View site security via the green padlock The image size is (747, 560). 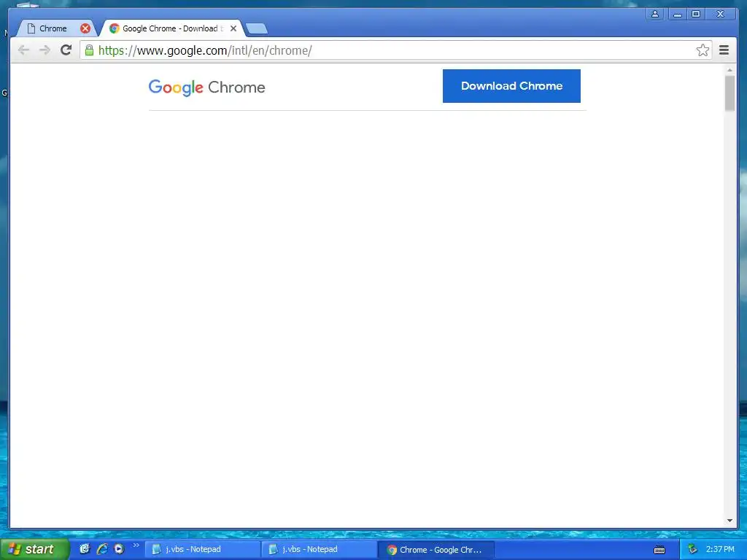point(89,50)
